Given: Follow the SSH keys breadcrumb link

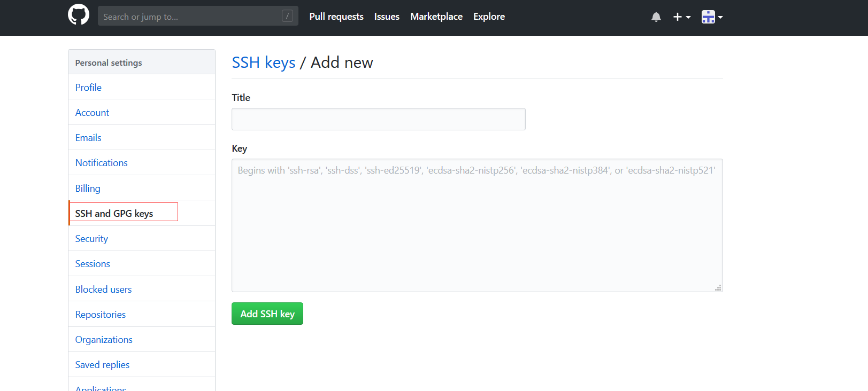Looking at the screenshot, I should click(x=264, y=62).
